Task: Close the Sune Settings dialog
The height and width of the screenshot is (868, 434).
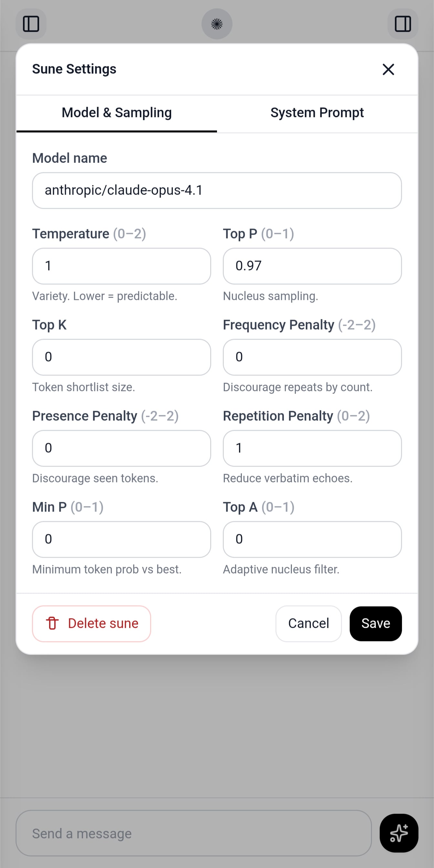Action: tap(388, 69)
